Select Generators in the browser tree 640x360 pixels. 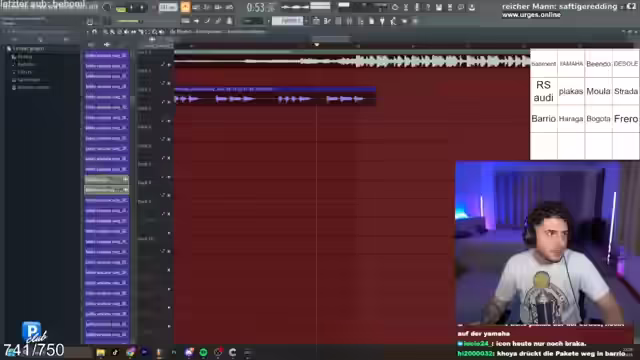click(x=27, y=80)
